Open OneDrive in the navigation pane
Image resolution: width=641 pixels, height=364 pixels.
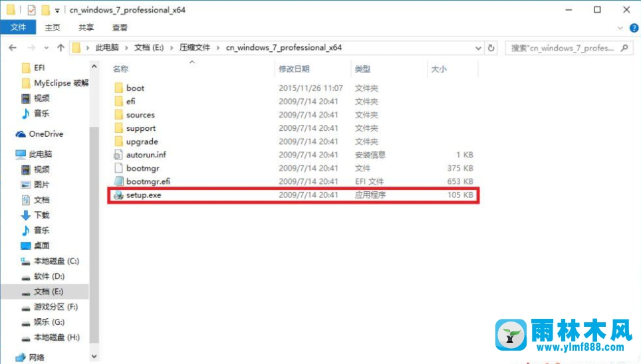click(40, 134)
